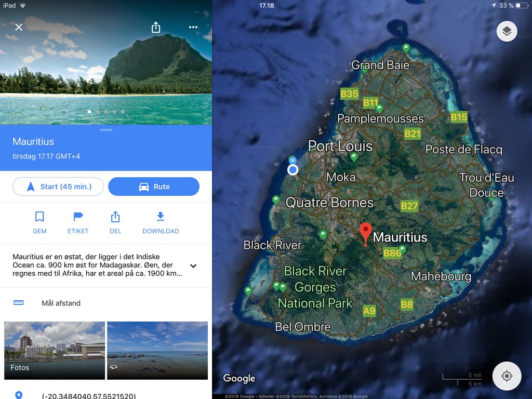Open the three-dot more options menu
Viewport: 532px width, 399px height.
coord(193,27)
